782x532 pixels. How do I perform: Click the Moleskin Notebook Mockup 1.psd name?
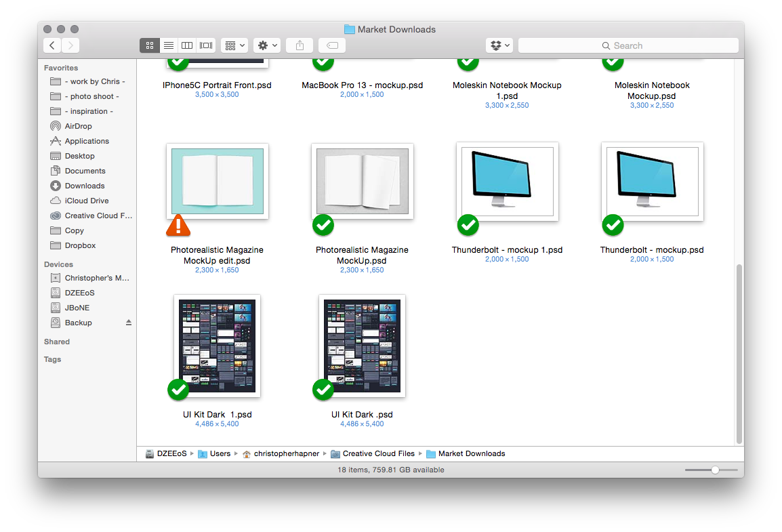click(x=507, y=91)
